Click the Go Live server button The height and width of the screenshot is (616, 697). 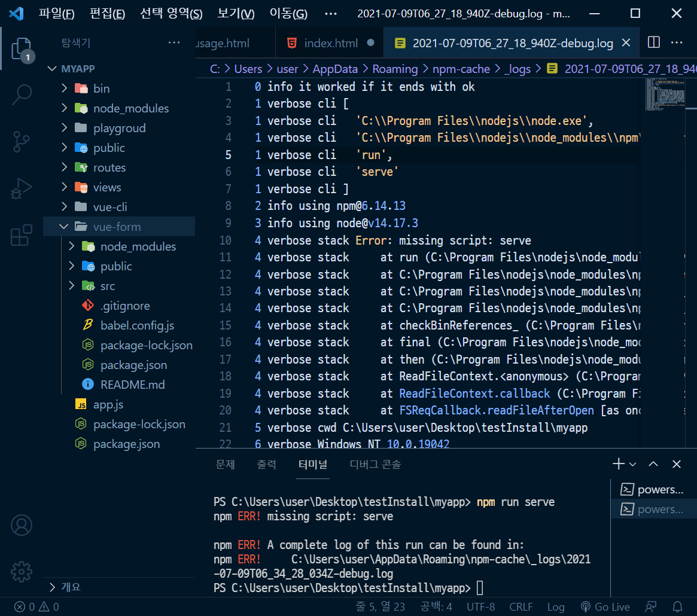(605, 606)
